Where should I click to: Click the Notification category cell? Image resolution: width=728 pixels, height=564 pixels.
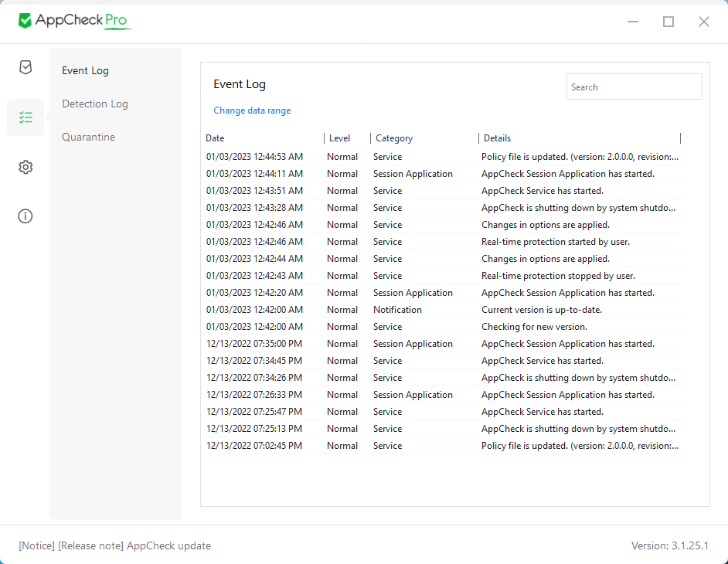[397, 310]
